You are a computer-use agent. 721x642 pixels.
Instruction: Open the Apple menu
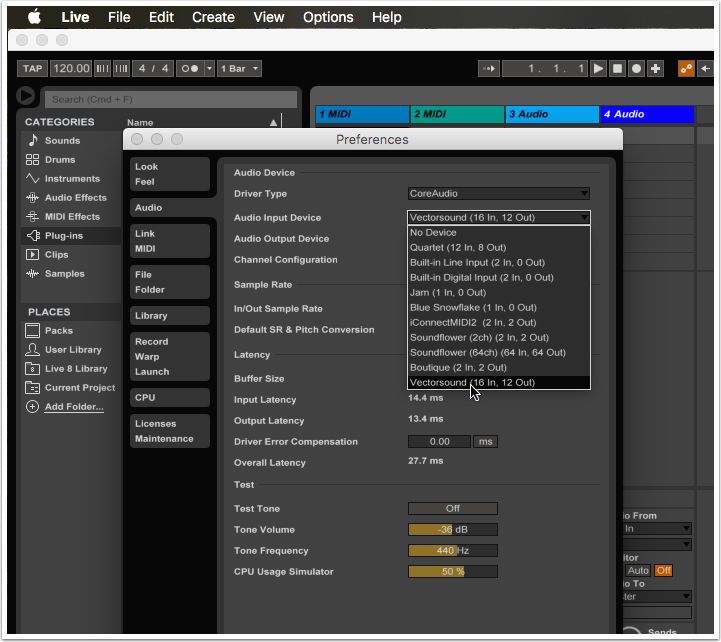34,17
